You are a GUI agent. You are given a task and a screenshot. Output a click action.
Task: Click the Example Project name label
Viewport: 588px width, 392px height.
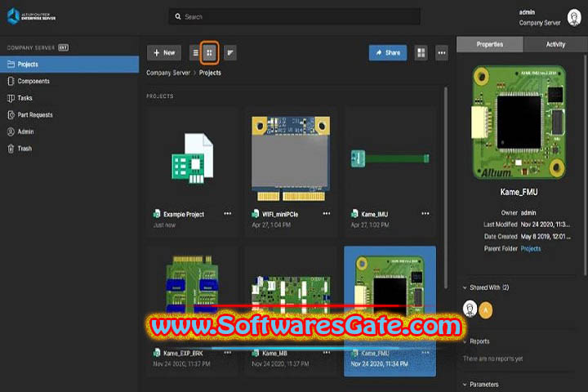click(184, 214)
